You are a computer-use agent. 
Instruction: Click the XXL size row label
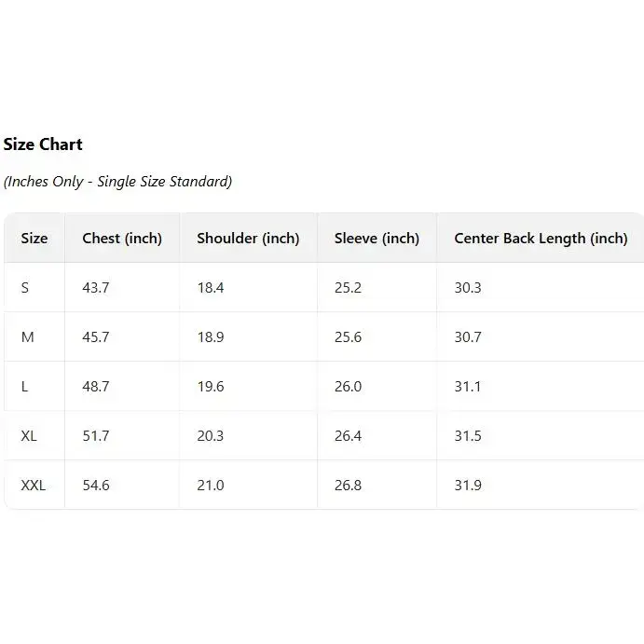(x=34, y=486)
